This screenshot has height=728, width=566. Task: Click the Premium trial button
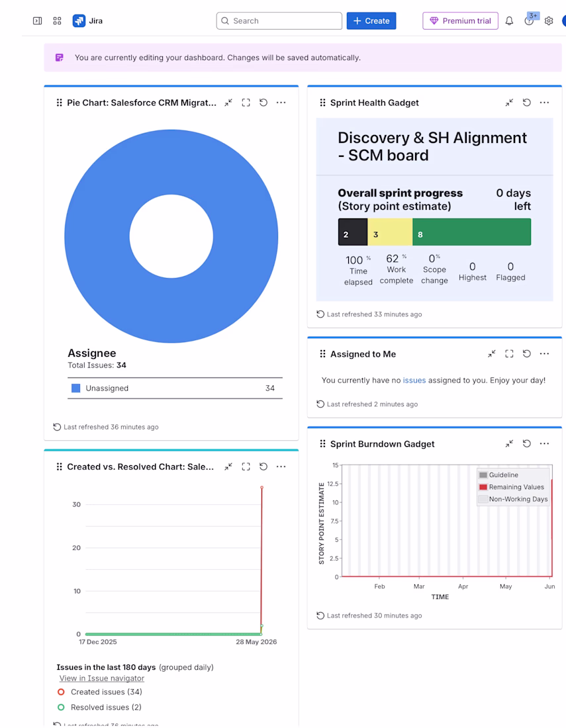coord(460,21)
